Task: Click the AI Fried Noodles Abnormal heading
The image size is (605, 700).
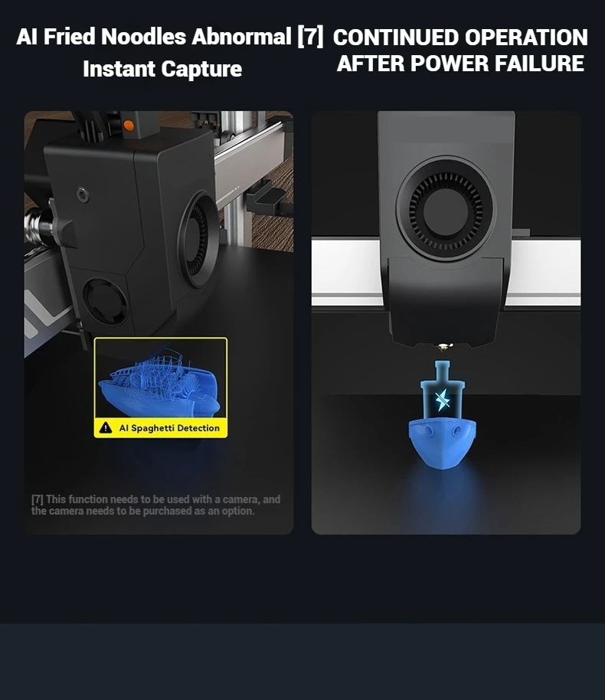Action: [x=154, y=37]
